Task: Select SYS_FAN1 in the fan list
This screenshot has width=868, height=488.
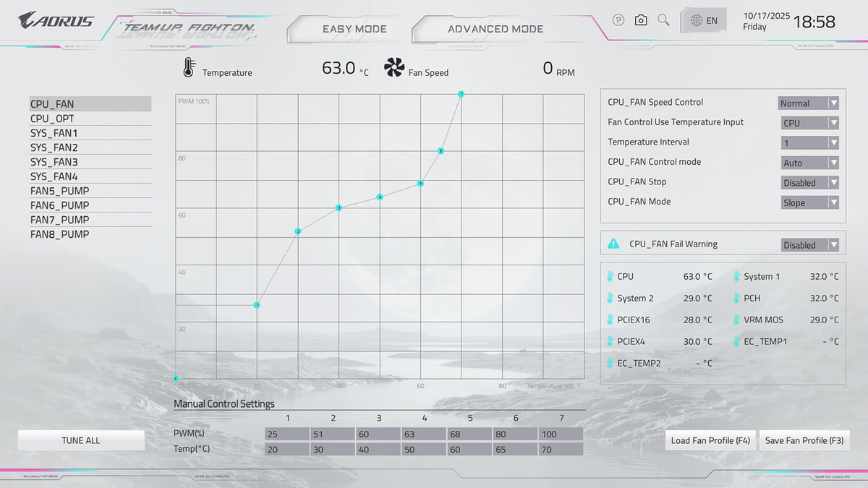Action: click(90, 133)
